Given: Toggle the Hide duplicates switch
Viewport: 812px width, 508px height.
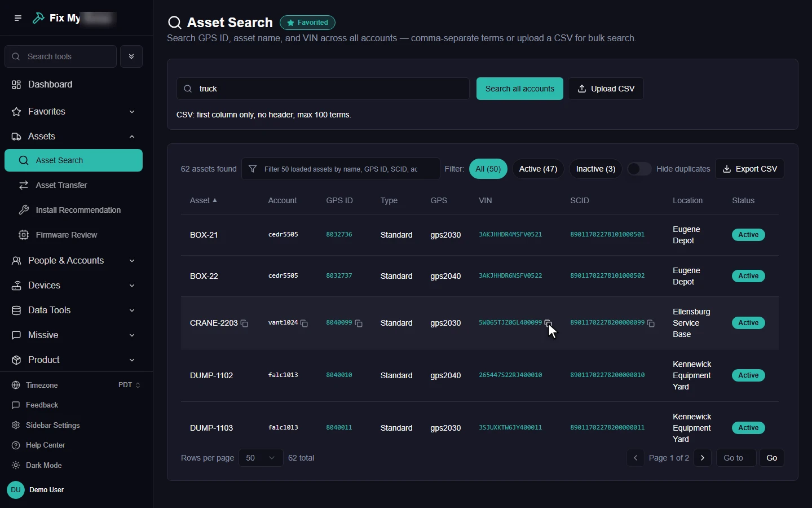Looking at the screenshot, I should pyautogui.click(x=639, y=169).
